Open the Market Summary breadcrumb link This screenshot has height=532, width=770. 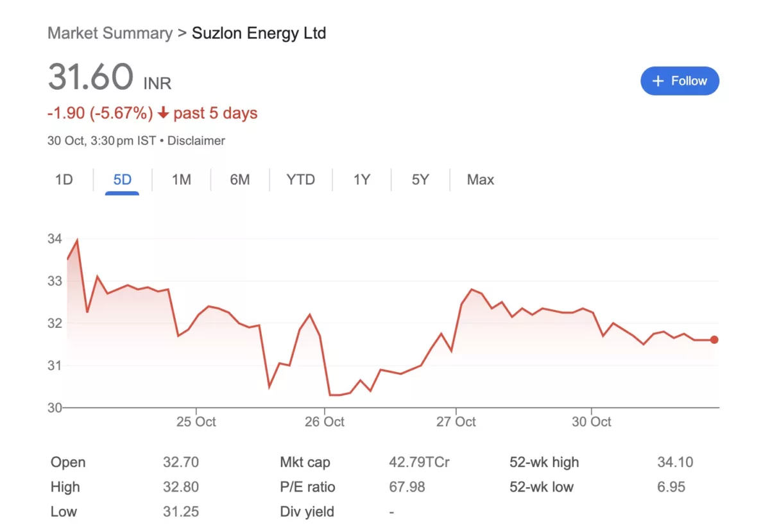[x=110, y=33]
